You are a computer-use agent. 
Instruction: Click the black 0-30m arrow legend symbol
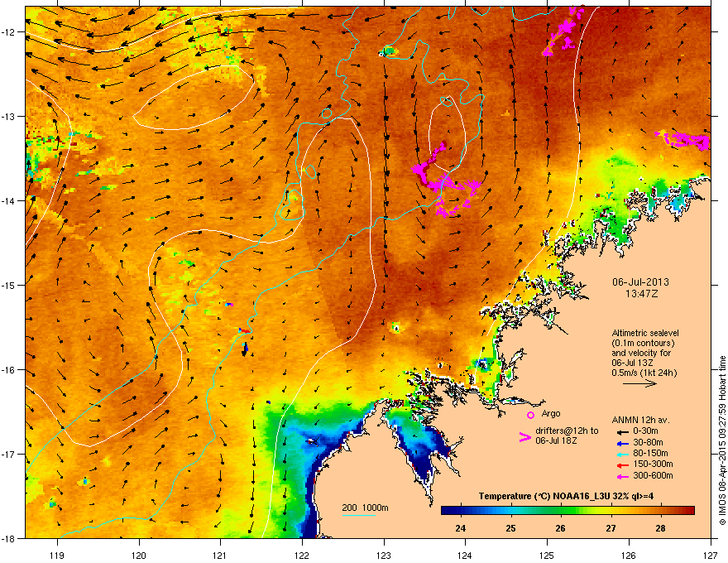tap(621, 432)
